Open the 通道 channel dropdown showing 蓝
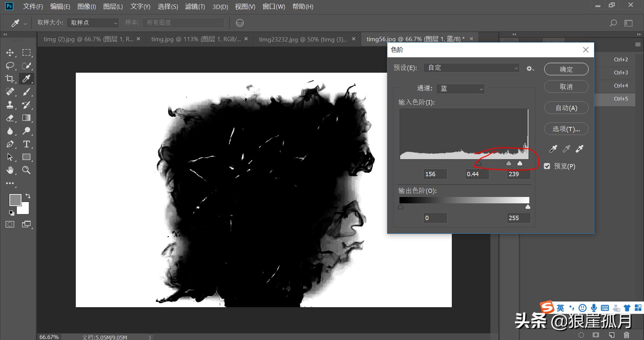This screenshot has height=340, width=644. [460, 88]
